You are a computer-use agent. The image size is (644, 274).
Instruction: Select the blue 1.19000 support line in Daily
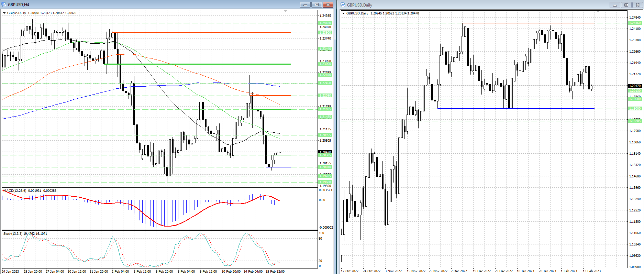coord(516,109)
